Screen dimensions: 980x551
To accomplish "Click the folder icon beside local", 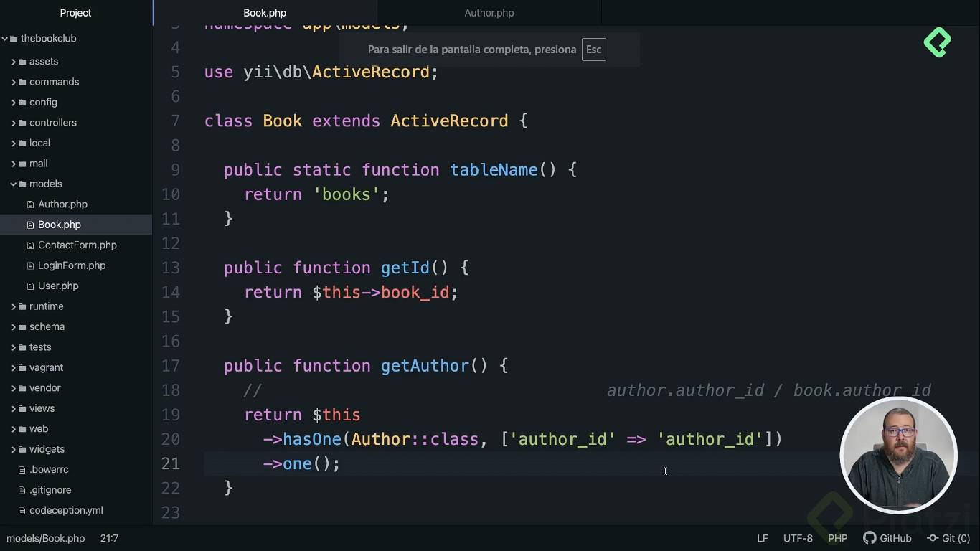I will (22, 143).
